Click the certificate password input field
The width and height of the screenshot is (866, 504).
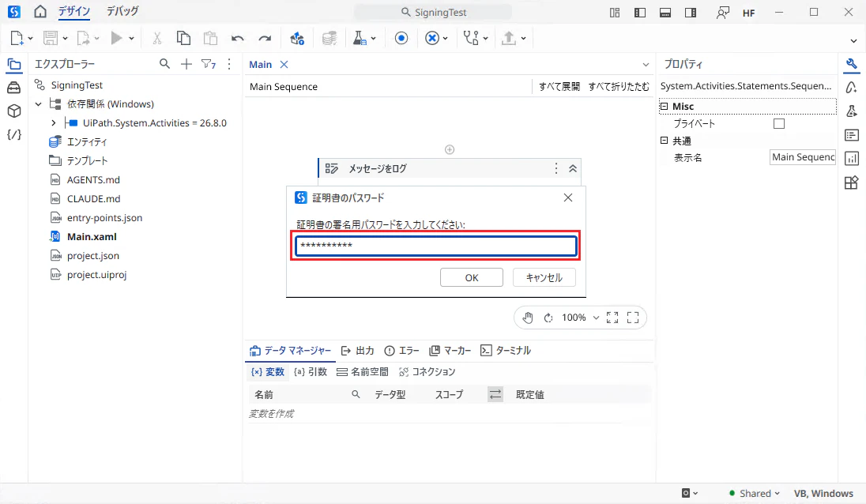pyautogui.click(x=435, y=246)
